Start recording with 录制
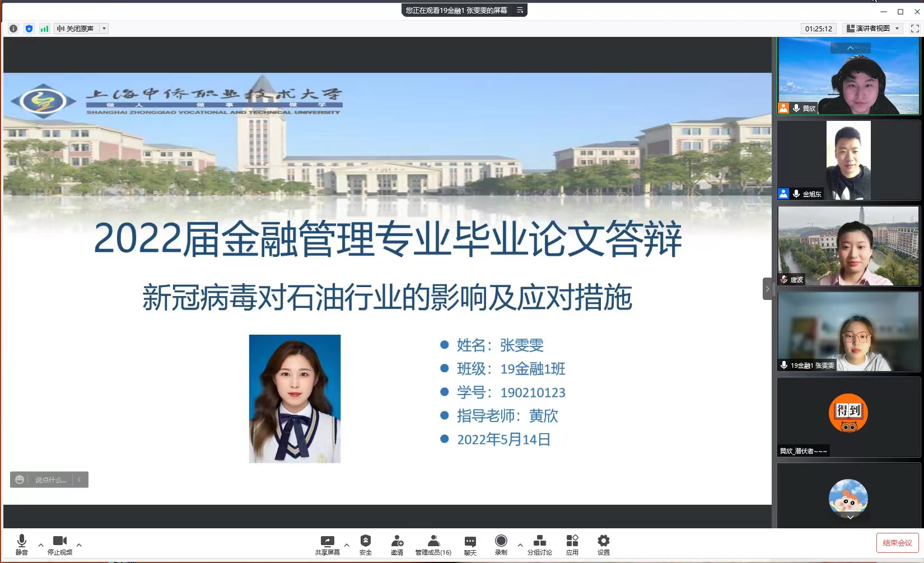Screen dimensions: 924x563 501,545
